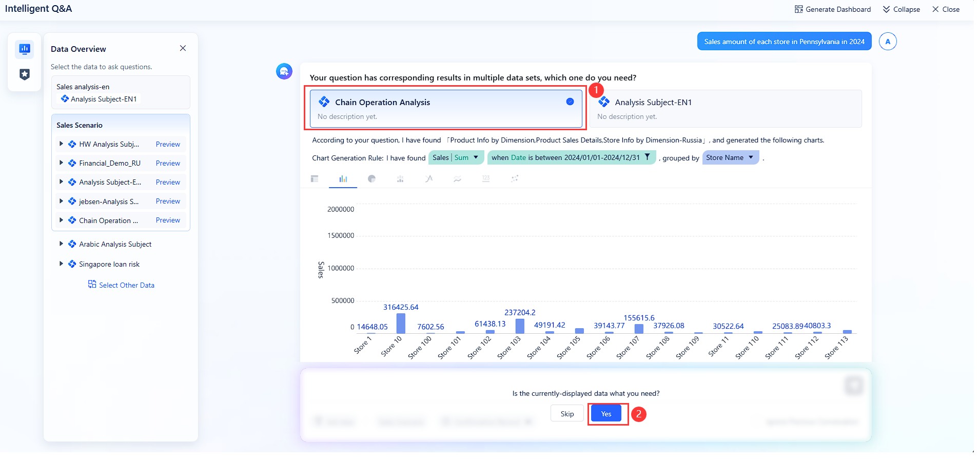The height and width of the screenshot is (463, 980).
Task: Select the Chain Operation Analysis dataset
Action: point(445,108)
